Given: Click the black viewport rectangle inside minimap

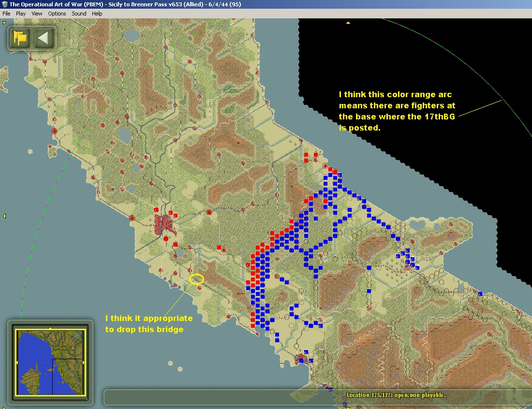Looking at the screenshot, I should click(x=67, y=376).
